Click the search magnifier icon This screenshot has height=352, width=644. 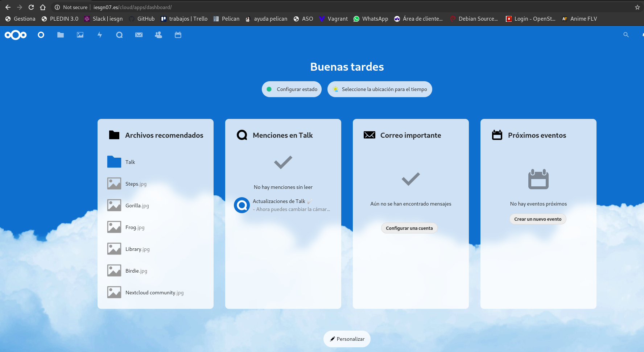626,35
